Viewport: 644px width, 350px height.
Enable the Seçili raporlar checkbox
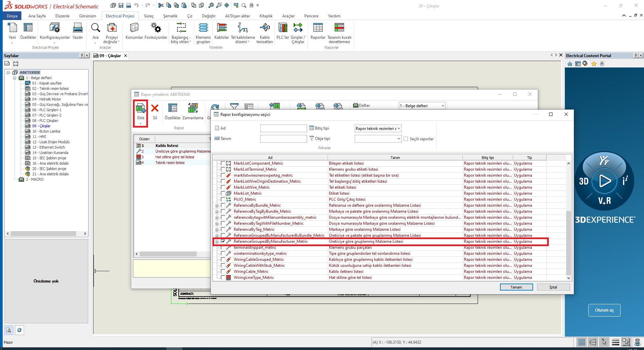click(x=406, y=139)
